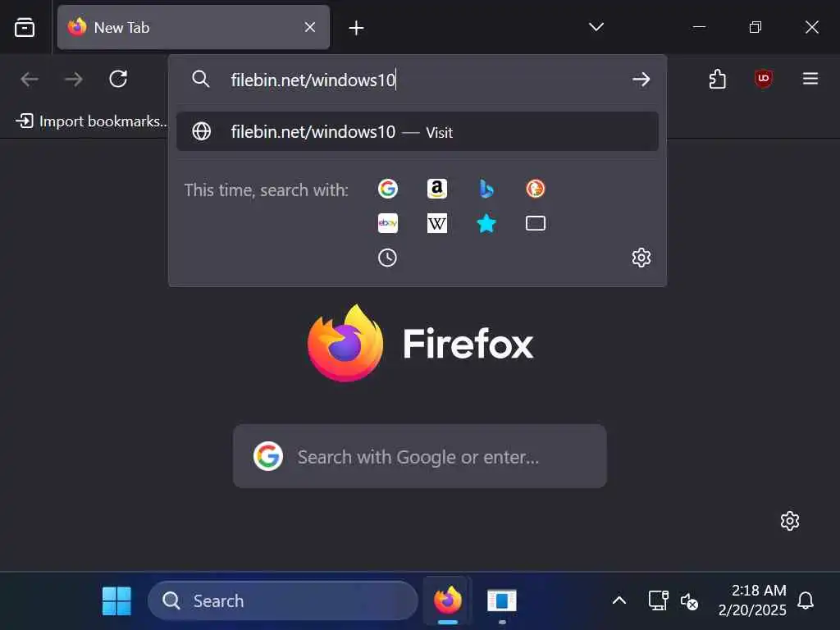Open the clock showing 2:18 AM

[x=753, y=600]
